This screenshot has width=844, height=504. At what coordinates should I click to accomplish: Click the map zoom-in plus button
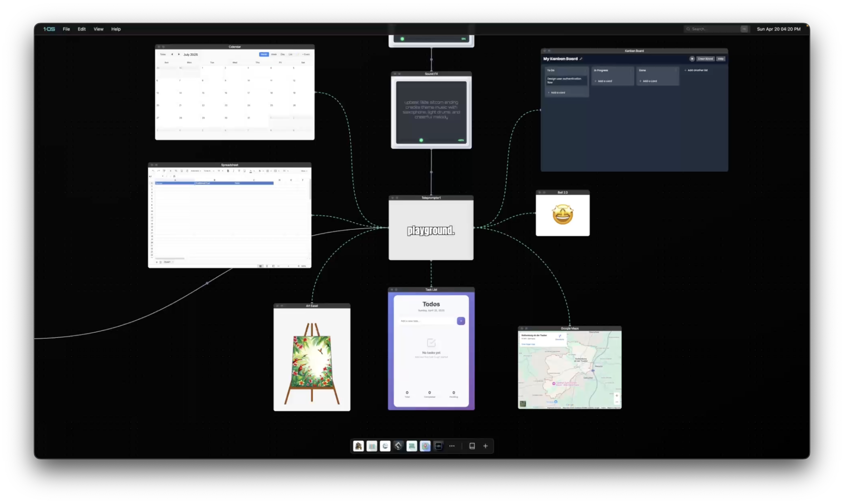(617, 395)
